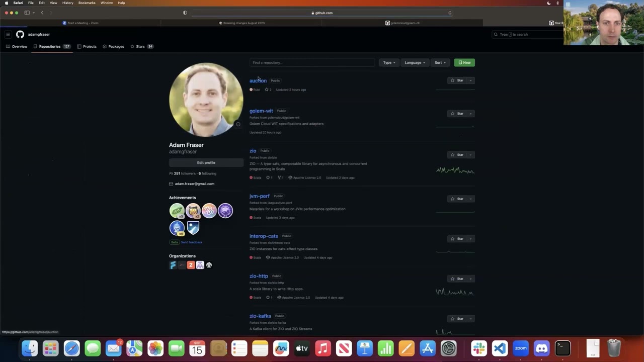This screenshot has height=362, width=644.
Task: Open Photos from the Dock
Action: pyautogui.click(x=155, y=348)
